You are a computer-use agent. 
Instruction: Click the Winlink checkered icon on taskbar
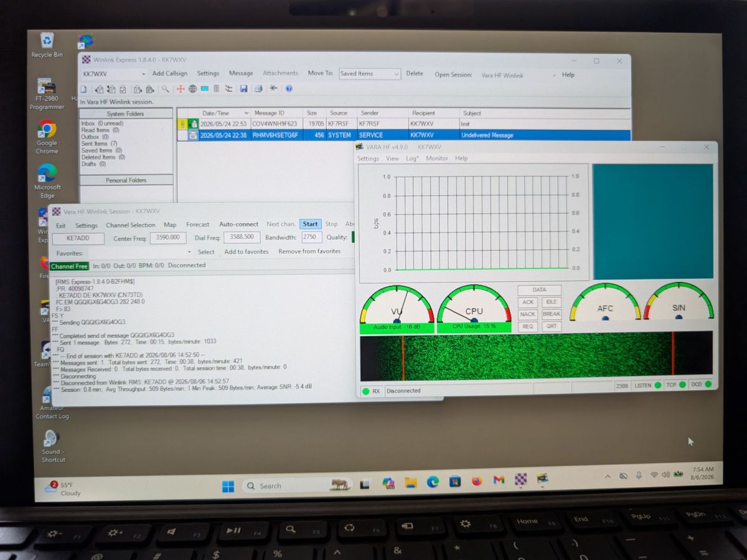point(520,479)
